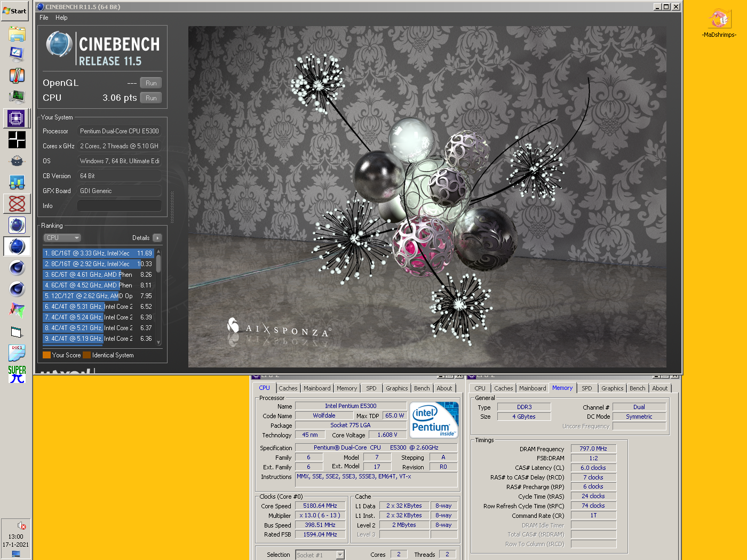The image size is (747, 560).
Task: Switch to CPU-Z purple chip taskbar icon
Action: click(x=17, y=118)
